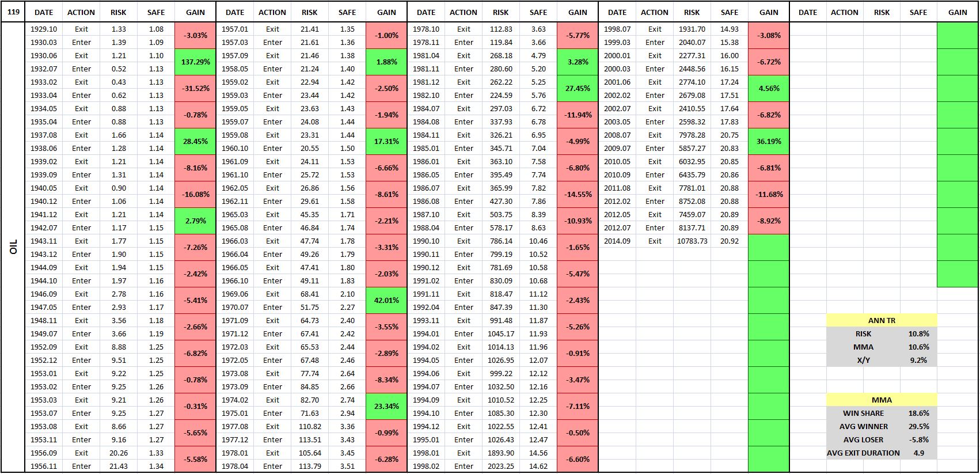Select the -10.93% gain cell

click(578, 221)
